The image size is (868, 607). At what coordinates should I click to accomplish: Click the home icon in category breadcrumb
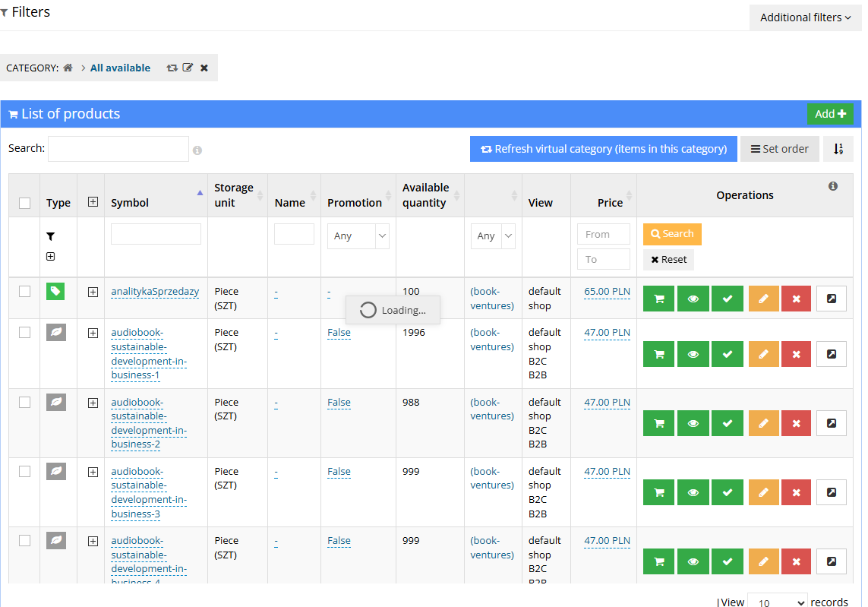[x=68, y=68]
